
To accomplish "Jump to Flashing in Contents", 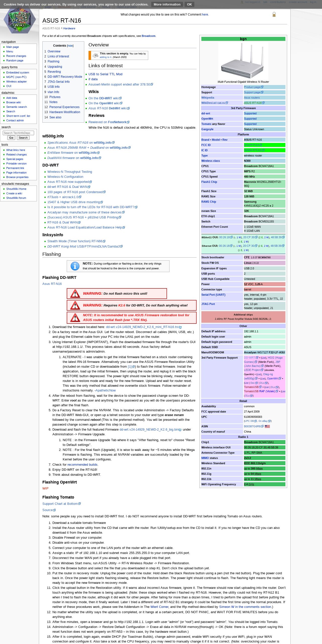I will pos(53,61).
